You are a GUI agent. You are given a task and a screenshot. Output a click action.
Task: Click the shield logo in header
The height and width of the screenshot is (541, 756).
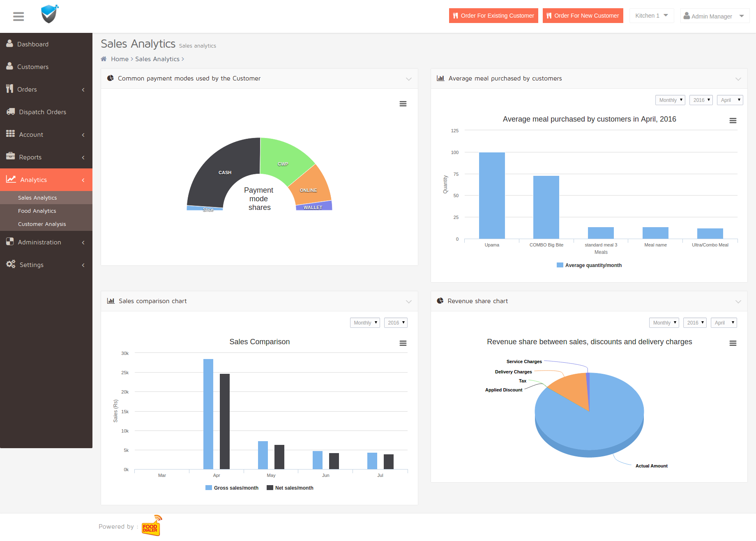[x=50, y=14]
